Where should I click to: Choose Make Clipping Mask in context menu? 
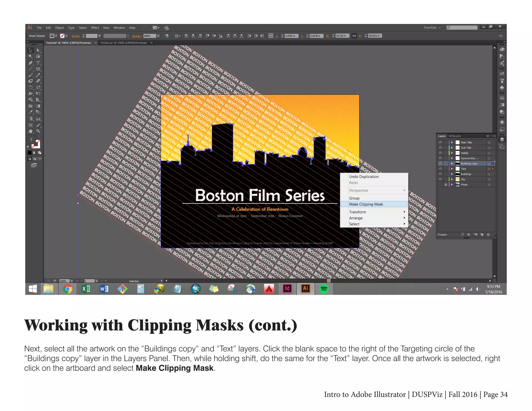click(374, 204)
